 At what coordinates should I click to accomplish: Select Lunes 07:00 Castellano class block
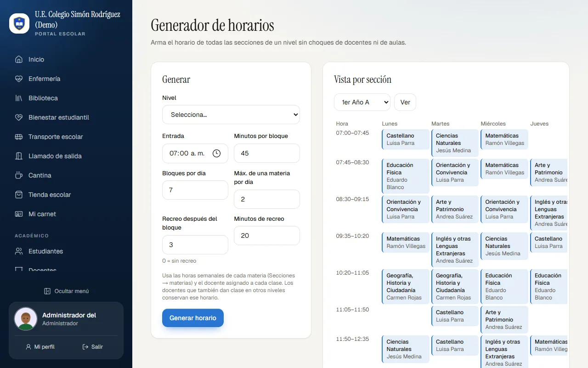point(406,139)
